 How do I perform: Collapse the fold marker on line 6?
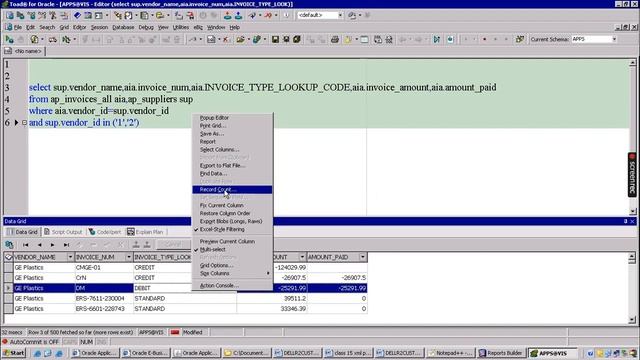[x=24, y=122]
